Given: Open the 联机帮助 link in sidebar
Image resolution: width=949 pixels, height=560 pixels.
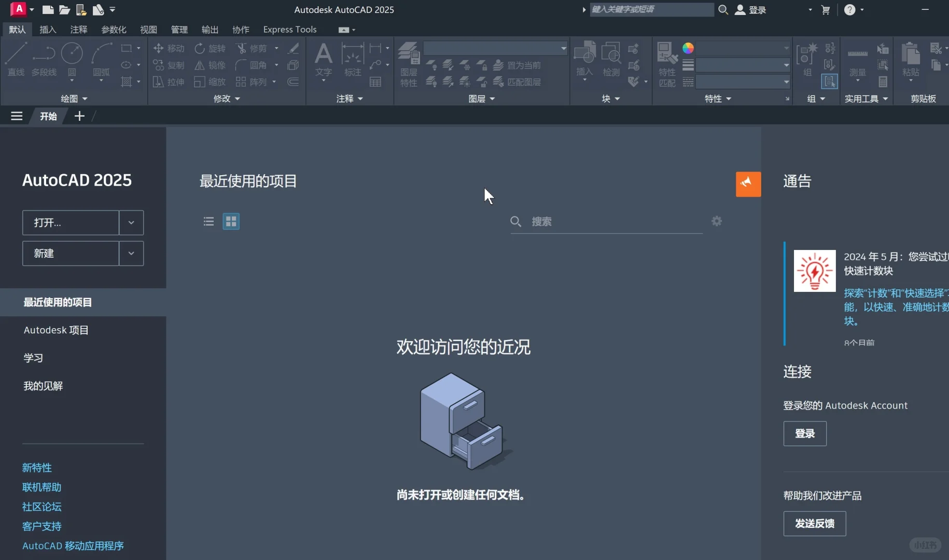Looking at the screenshot, I should pyautogui.click(x=42, y=487).
